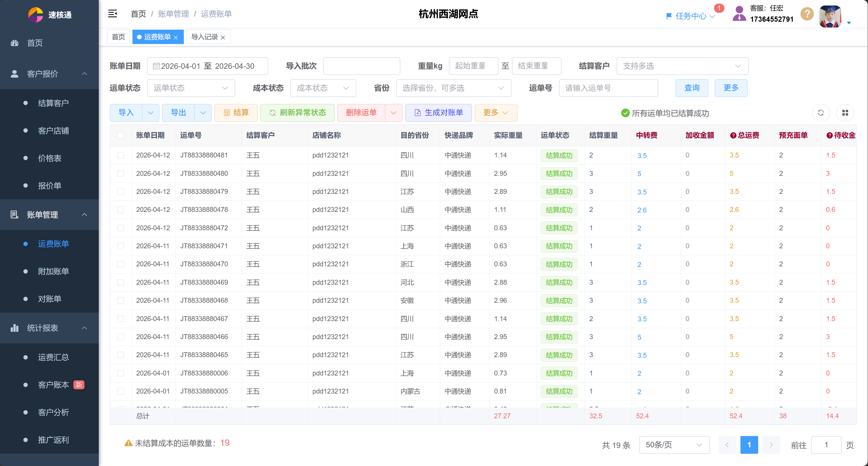Screen dimensions: 868x466
Task: Expand the 导入 button dropdown arrow
Action: [150, 113]
